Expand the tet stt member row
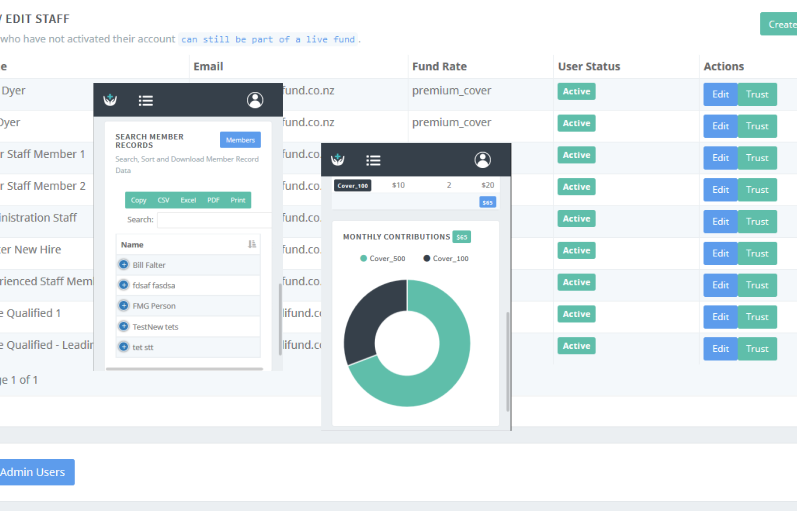 (124, 347)
